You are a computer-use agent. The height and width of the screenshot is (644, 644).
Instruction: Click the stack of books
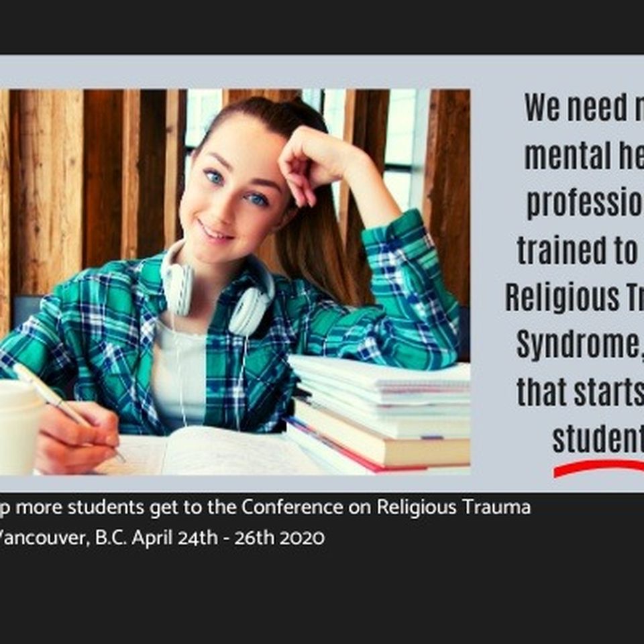click(x=378, y=414)
